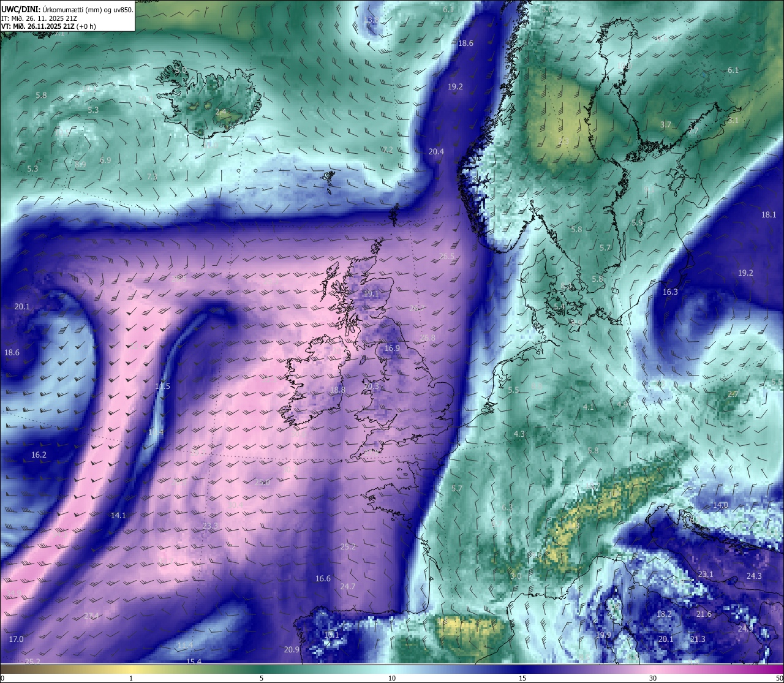Click the 8.9 value southwest of Iceland
This screenshot has height=683, width=784.
tap(80, 164)
